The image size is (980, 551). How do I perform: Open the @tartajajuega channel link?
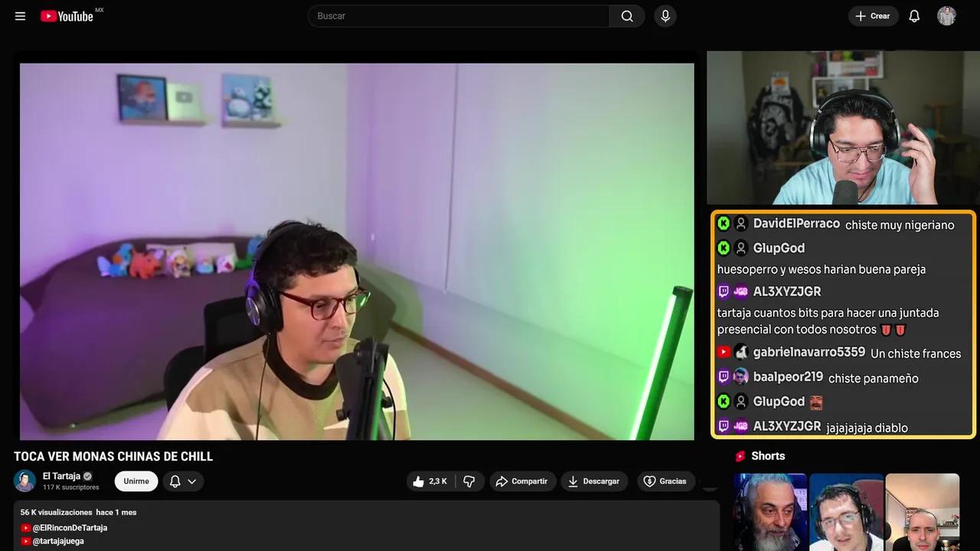(58, 541)
